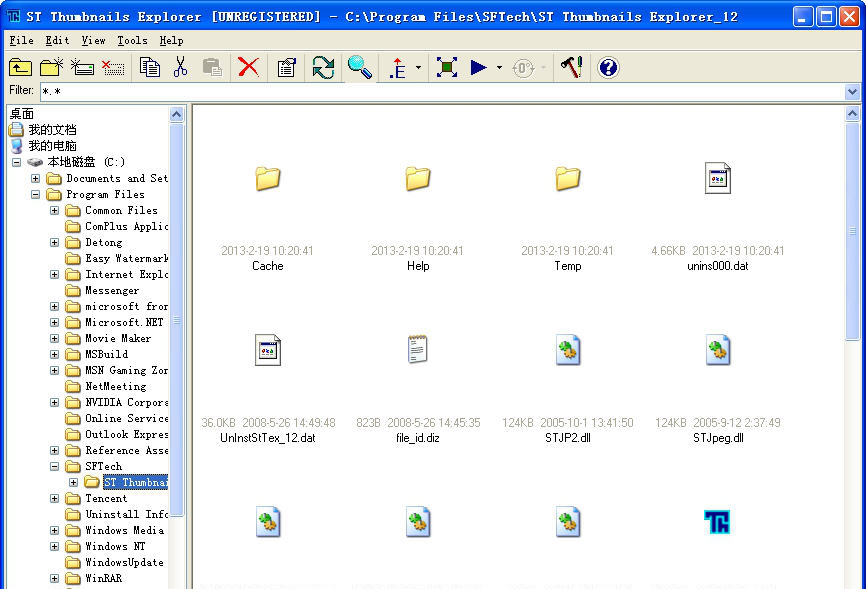Click folder tree scroll-up arrow
Viewport: 866px width, 612px height.
coord(176,114)
